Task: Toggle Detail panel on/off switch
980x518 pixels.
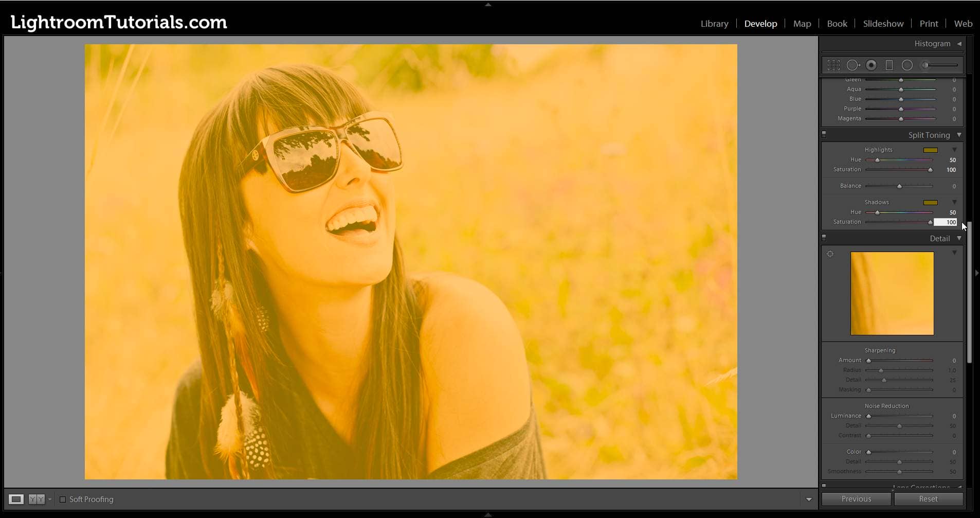Action: pyautogui.click(x=824, y=238)
